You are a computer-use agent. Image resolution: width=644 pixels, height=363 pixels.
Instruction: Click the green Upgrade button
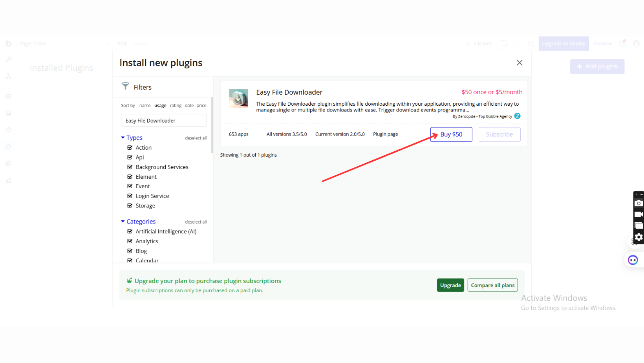pos(450,285)
